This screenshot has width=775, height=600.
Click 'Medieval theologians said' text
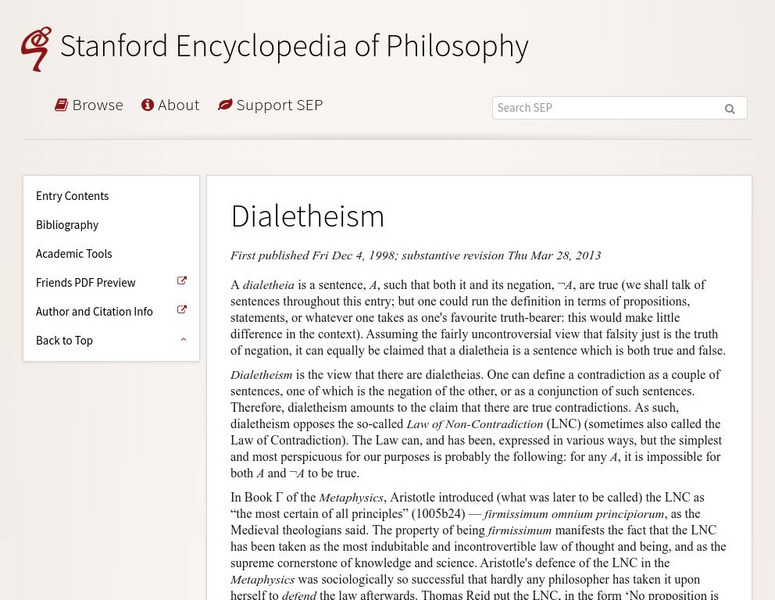click(x=300, y=530)
